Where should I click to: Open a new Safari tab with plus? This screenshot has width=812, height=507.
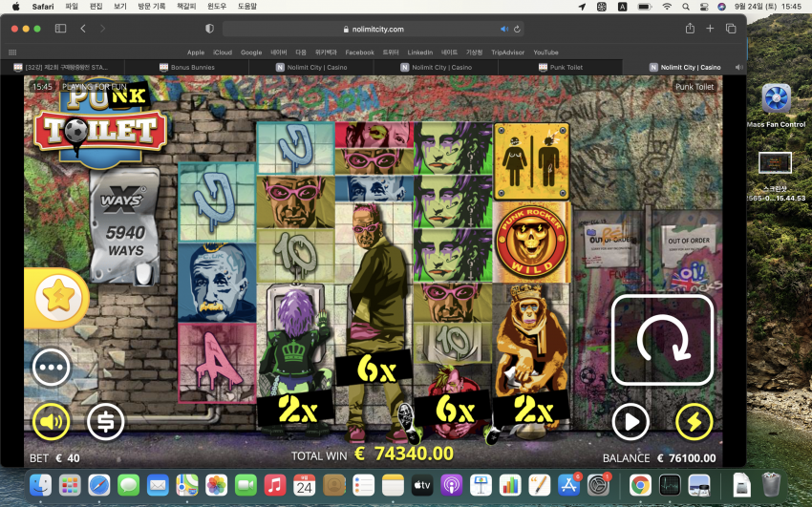710,29
